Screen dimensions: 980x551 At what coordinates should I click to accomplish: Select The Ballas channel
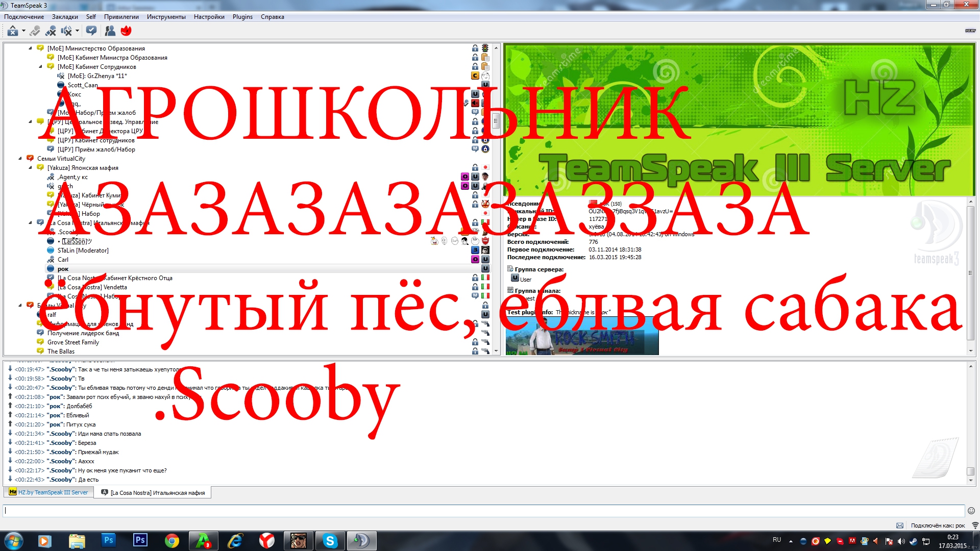pyautogui.click(x=61, y=352)
